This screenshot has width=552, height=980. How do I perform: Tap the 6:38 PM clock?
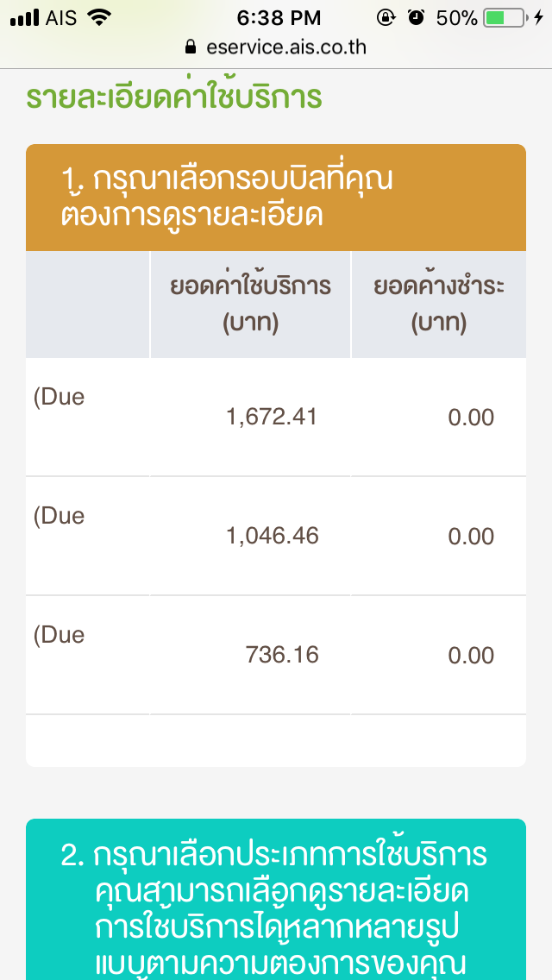click(x=278, y=17)
